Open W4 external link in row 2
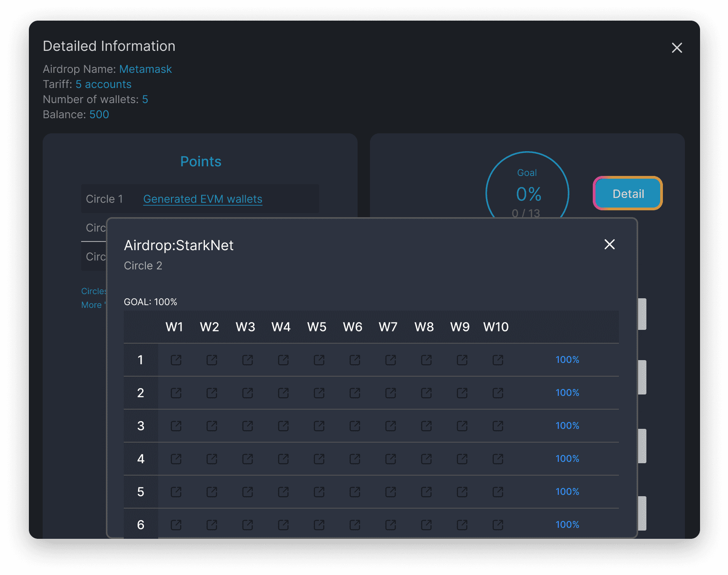 point(283,393)
